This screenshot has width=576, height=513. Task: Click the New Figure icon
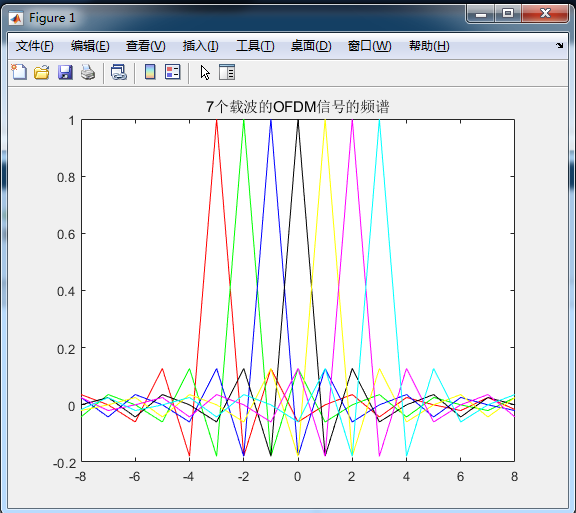coord(19,72)
